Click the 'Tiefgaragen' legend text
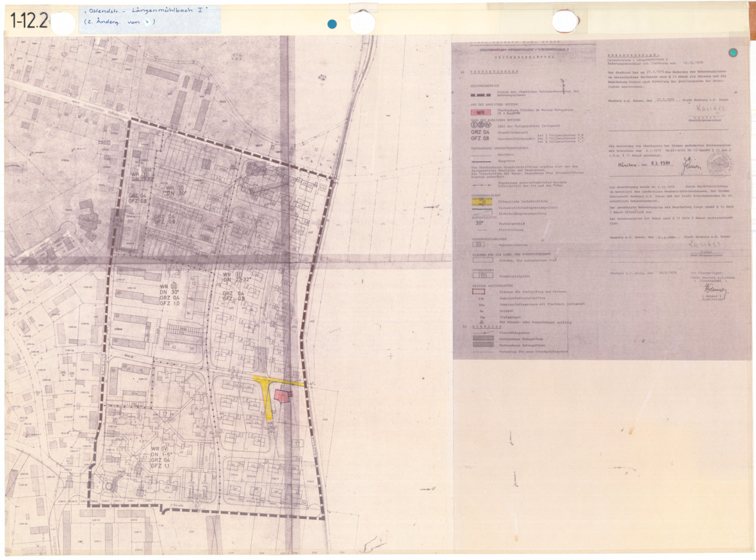Screen dimensions: 756x560 [510, 317]
